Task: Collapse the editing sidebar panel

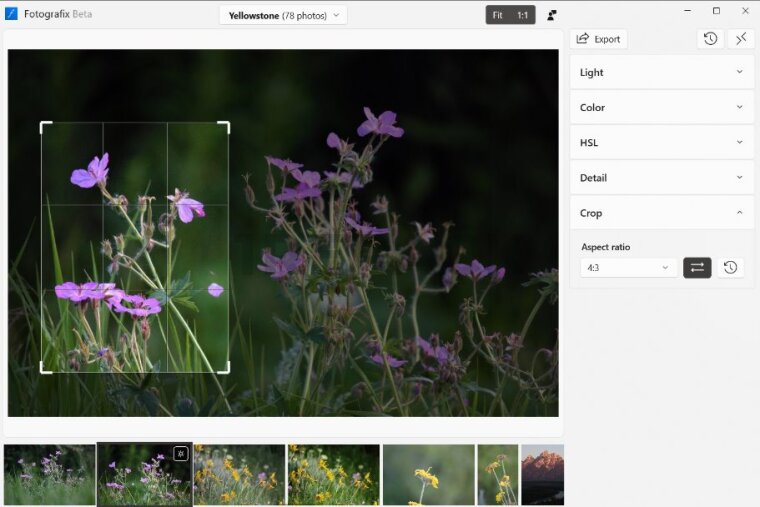Action: click(x=741, y=39)
